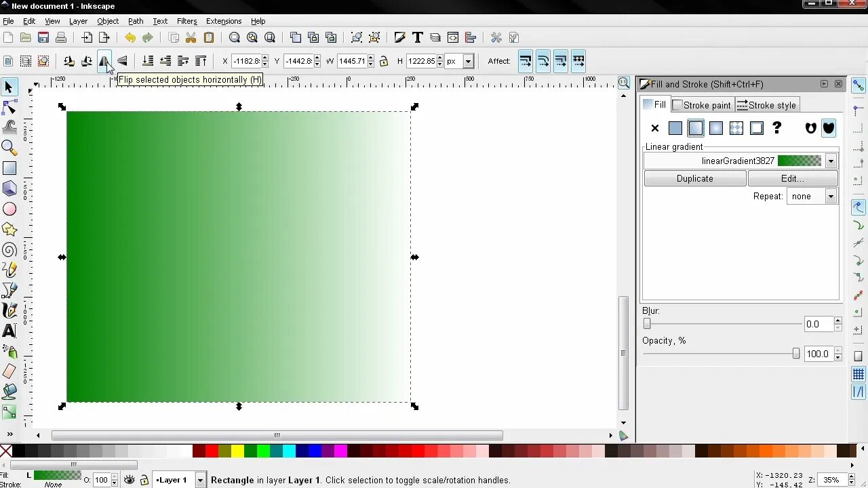This screenshot has height=488, width=868.
Task: Adjust Opacity percent spinner arrows
Action: tap(838, 354)
